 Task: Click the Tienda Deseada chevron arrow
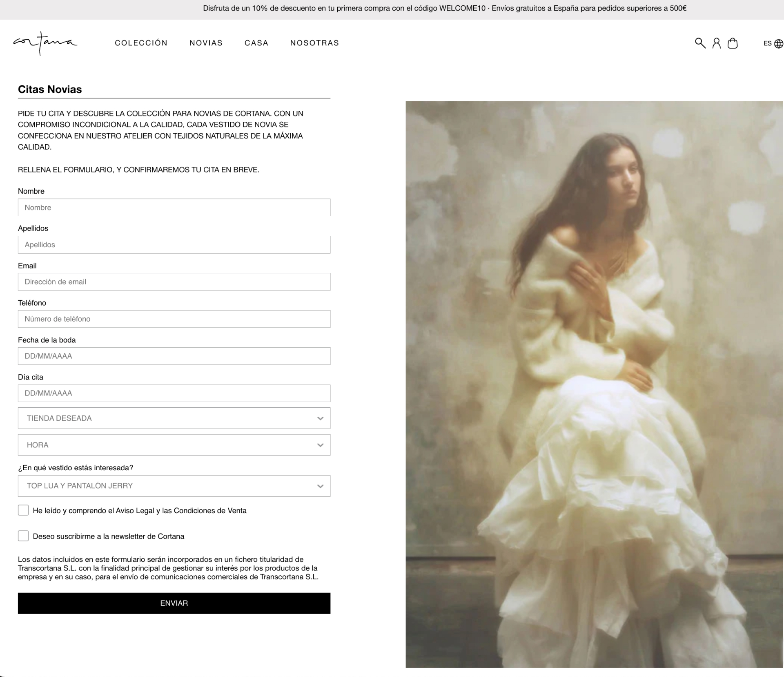pos(320,418)
